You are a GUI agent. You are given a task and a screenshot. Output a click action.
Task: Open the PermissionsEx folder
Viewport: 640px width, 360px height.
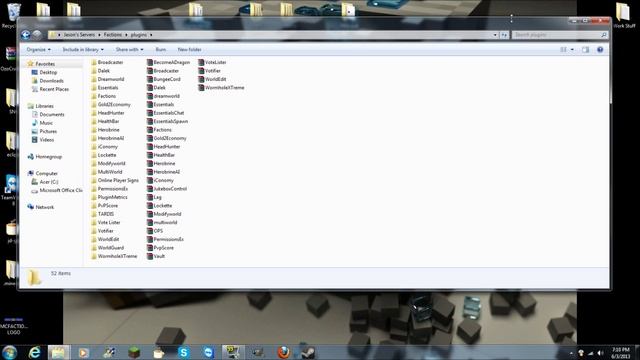coord(110,189)
